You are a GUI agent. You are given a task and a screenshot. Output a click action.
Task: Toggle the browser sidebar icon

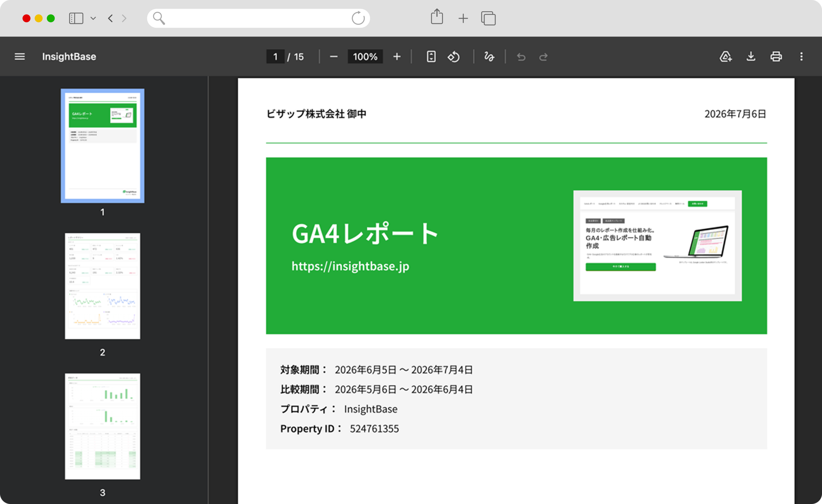pos(76,18)
